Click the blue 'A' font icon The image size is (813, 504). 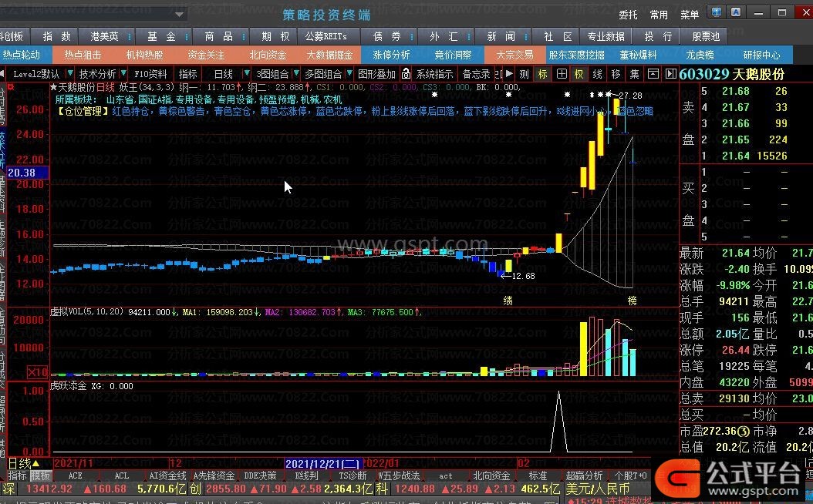coord(736,12)
